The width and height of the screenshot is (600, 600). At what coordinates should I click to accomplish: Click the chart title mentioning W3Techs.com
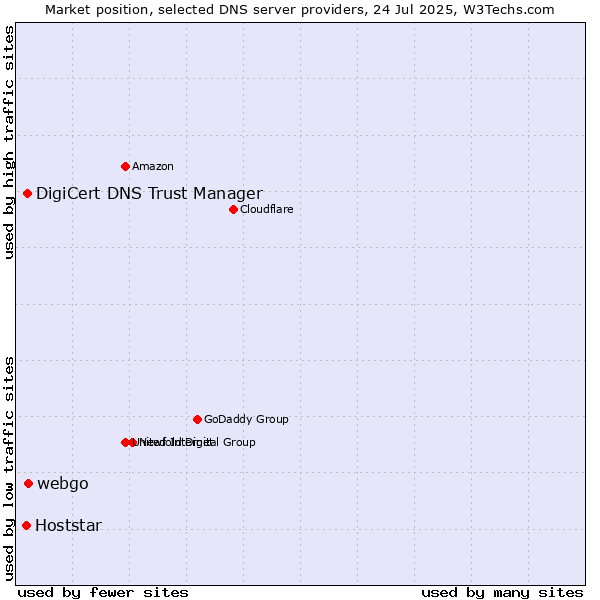point(300,10)
